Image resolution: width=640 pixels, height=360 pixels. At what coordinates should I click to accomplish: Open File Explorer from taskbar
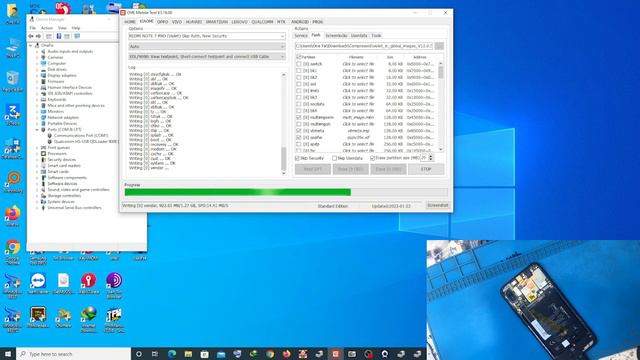[x=188, y=354]
